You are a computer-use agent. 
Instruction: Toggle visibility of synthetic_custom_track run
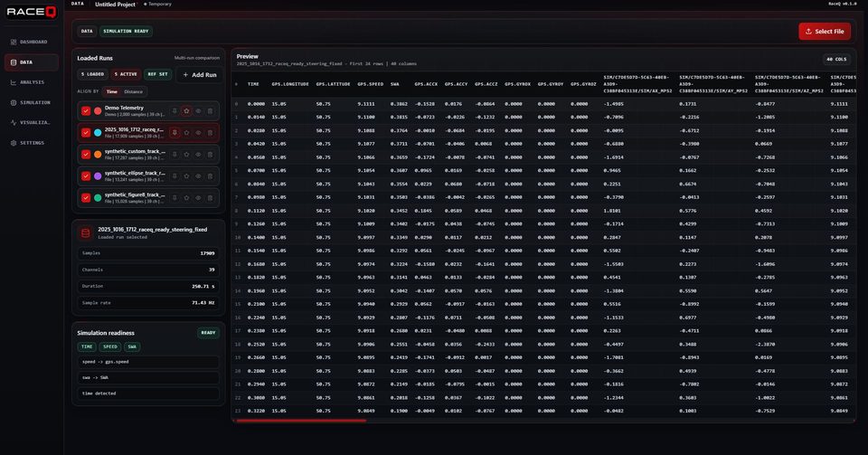click(198, 155)
